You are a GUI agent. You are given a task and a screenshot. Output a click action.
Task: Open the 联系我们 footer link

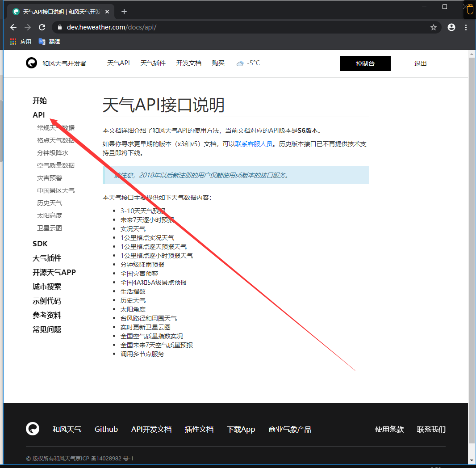[x=431, y=429]
